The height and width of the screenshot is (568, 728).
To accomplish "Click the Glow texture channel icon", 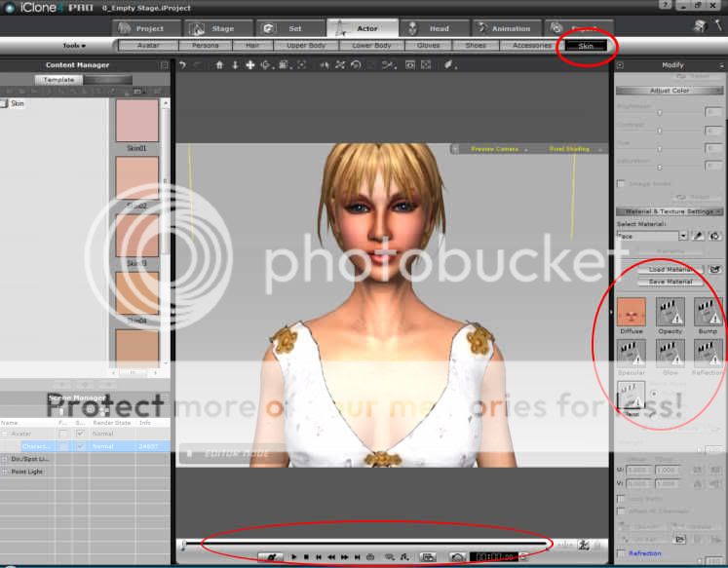I will (670, 353).
